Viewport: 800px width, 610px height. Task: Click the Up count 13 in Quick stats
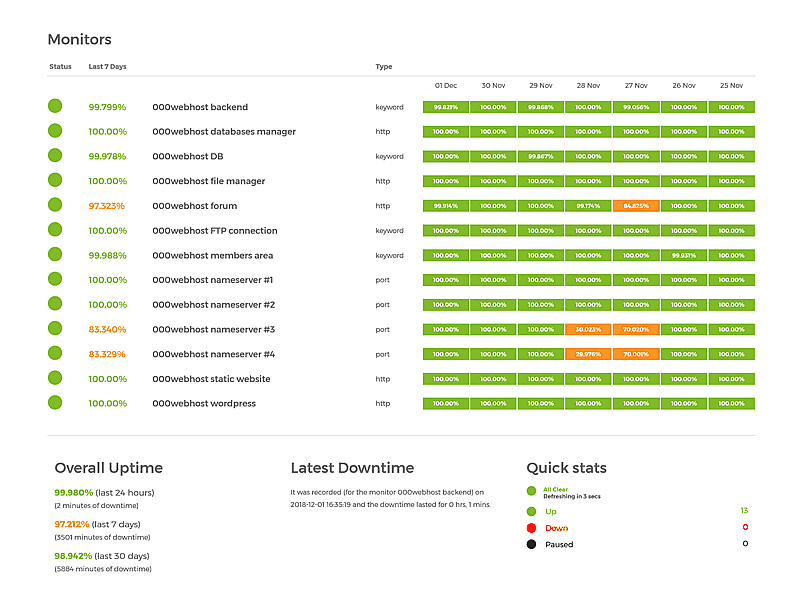click(x=744, y=511)
